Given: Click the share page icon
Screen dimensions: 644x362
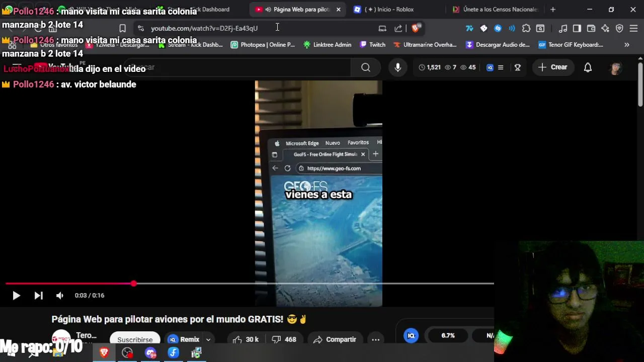Looking at the screenshot, I should coord(398,29).
